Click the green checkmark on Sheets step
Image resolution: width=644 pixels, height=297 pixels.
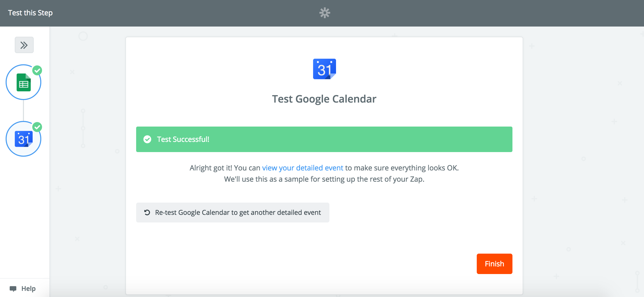pos(38,71)
